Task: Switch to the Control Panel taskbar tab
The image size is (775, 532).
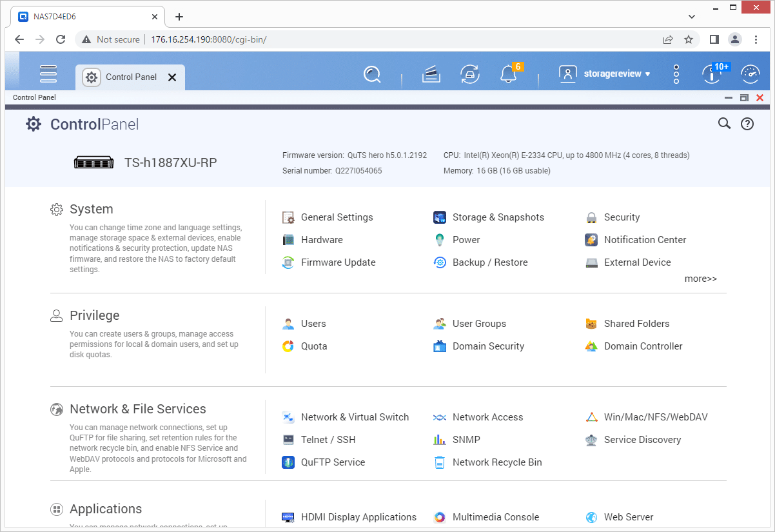Action: pos(130,77)
